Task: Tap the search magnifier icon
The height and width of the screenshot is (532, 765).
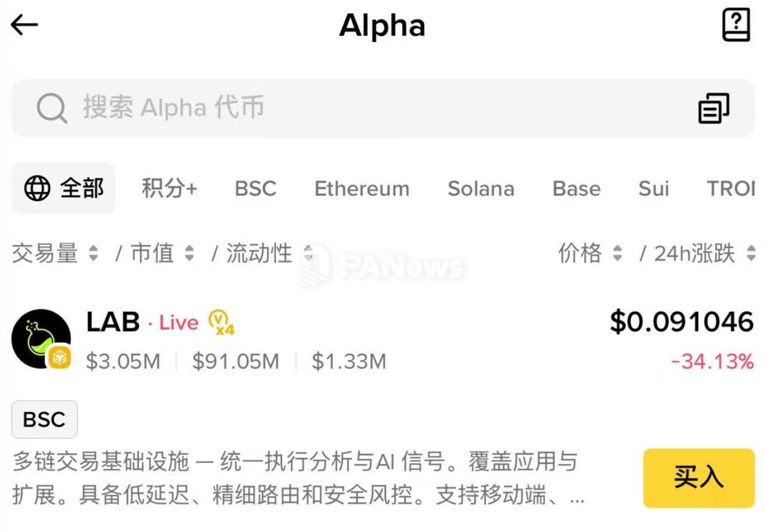Action: [52, 108]
